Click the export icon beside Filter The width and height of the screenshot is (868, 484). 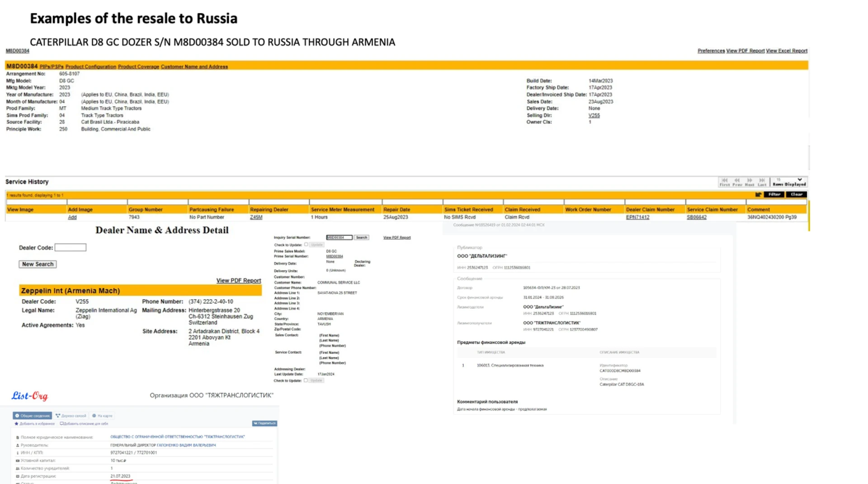(x=758, y=195)
